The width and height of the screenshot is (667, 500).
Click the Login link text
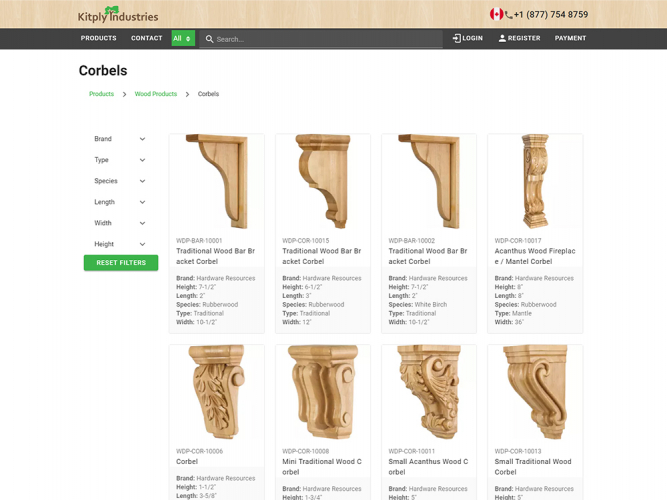(x=473, y=38)
